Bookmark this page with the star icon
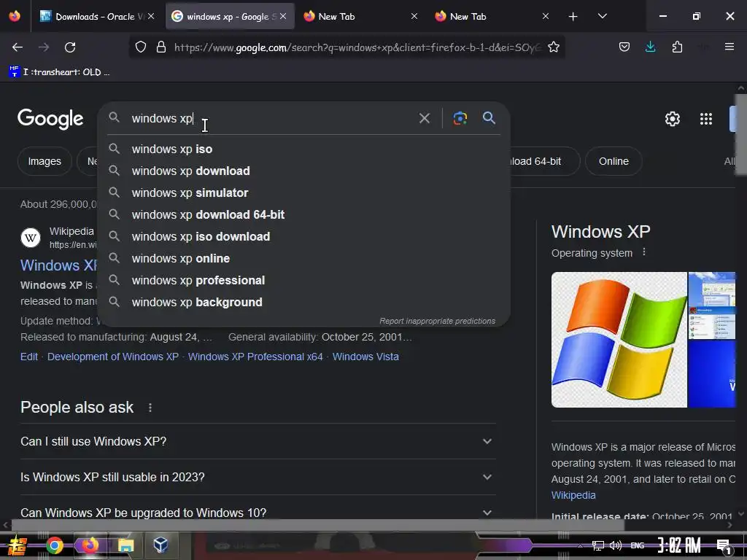Screen dimensions: 747x560 (554, 47)
